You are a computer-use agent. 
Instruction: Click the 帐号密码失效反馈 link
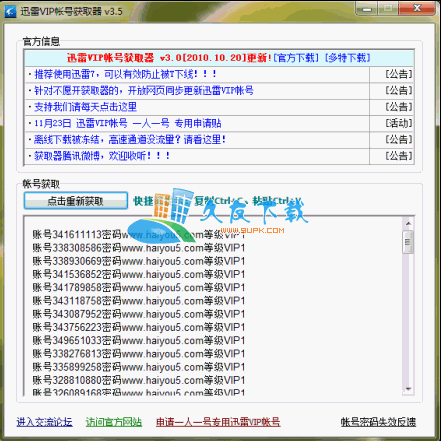point(378,422)
